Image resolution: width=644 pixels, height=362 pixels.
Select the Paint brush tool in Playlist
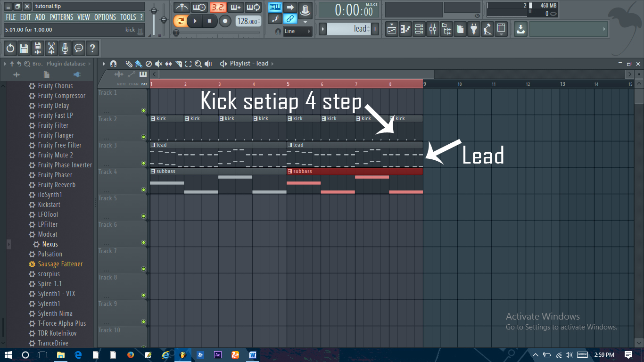(x=138, y=64)
